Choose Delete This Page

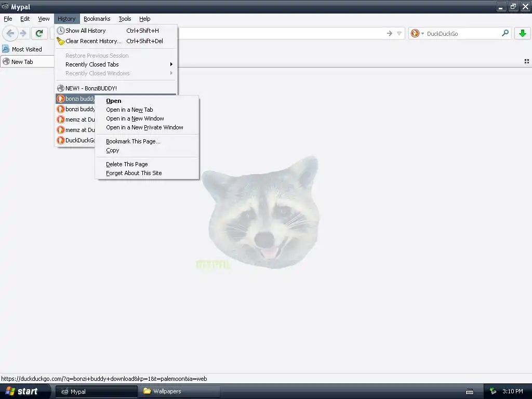(x=147, y=164)
